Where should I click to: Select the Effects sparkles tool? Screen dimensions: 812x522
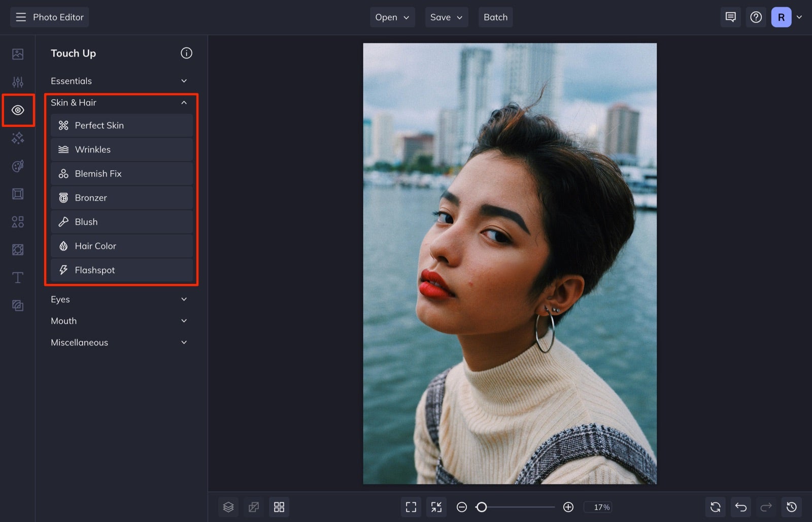(18, 138)
